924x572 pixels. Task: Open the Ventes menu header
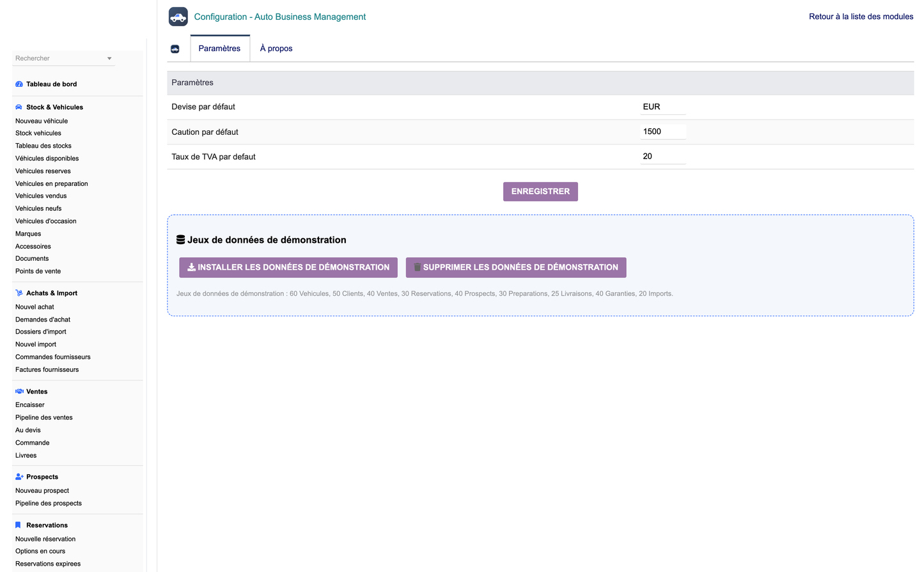(x=36, y=392)
